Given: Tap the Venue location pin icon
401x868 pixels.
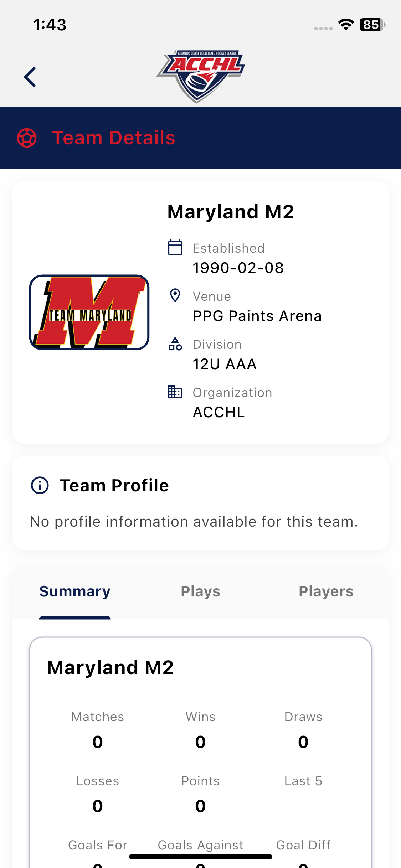Looking at the screenshot, I should coord(175,295).
